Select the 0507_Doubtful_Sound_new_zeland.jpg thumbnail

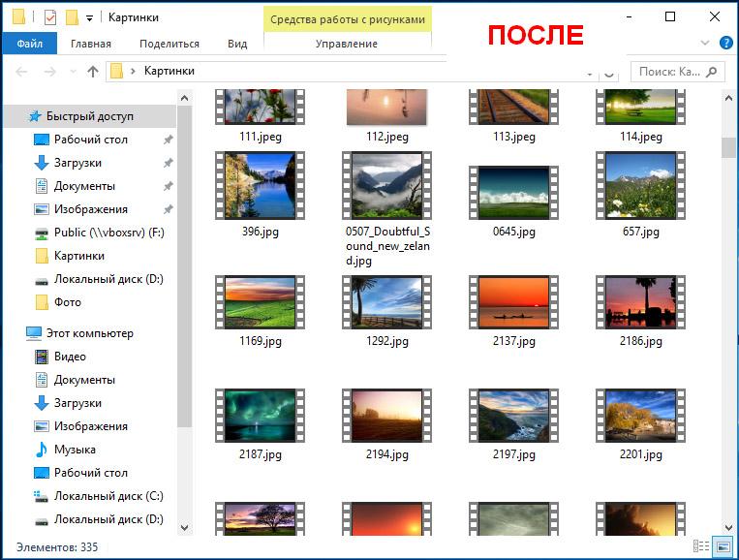point(387,185)
